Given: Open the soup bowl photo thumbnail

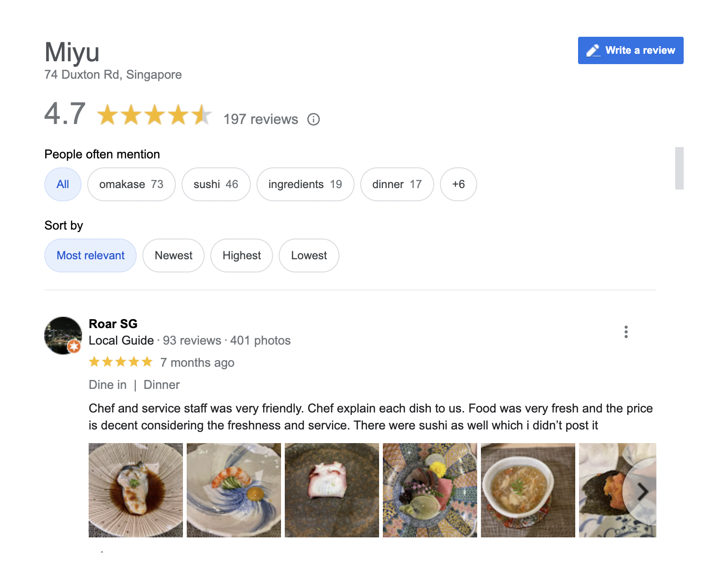Looking at the screenshot, I should coord(528,490).
